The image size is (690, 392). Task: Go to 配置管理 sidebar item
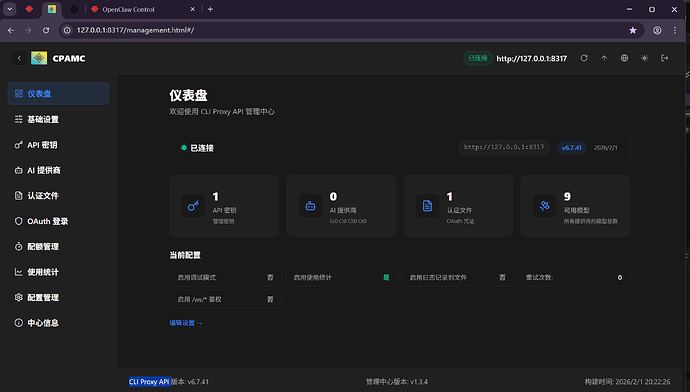(59, 297)
